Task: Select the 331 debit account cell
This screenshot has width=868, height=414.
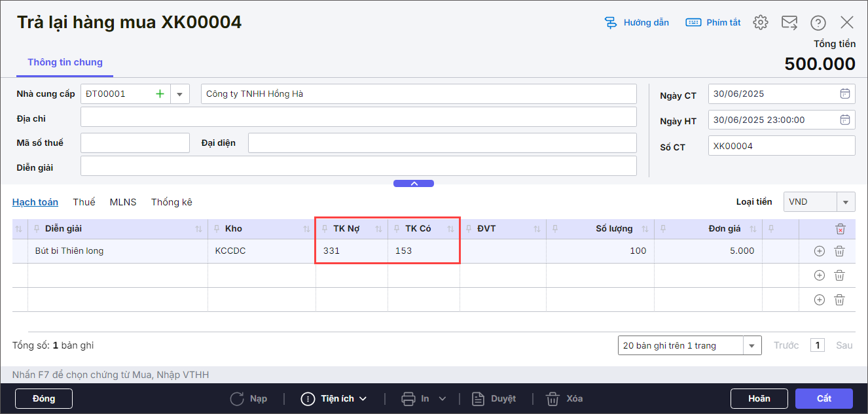Action: [352, 251]
